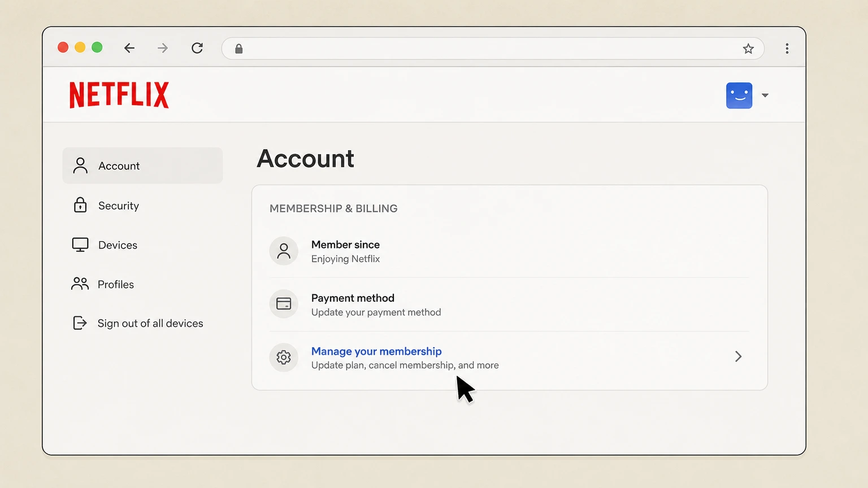Minimize the window with the yellow button
Image resolution: width=868 pixels, height=488 pixels.
click(x=80, y=47)
